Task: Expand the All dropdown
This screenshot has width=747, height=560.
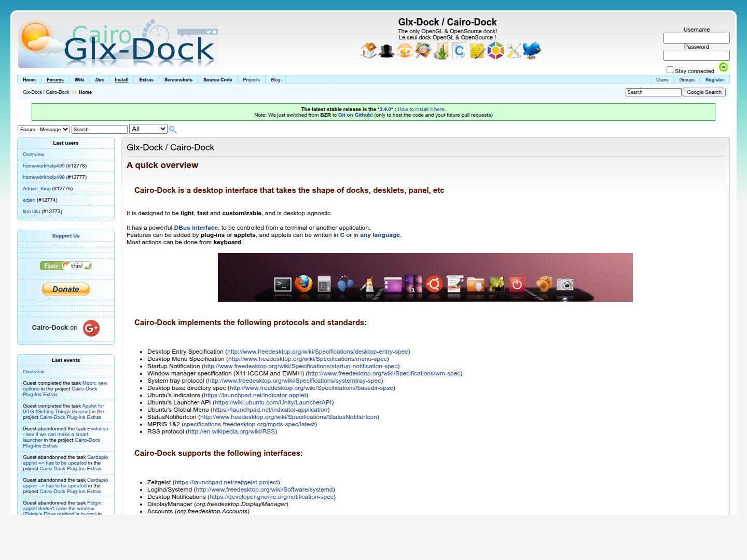Action: coord(148,129)
